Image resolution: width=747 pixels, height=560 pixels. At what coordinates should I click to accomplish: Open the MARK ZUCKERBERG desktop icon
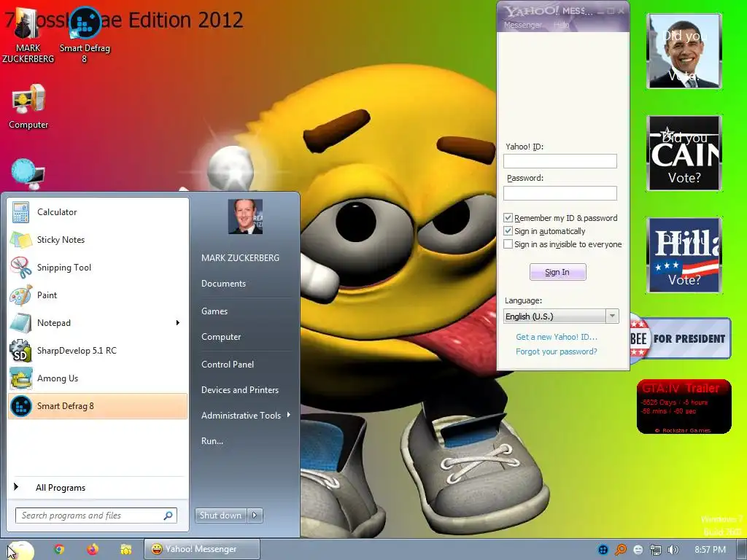tap(28, 36)
